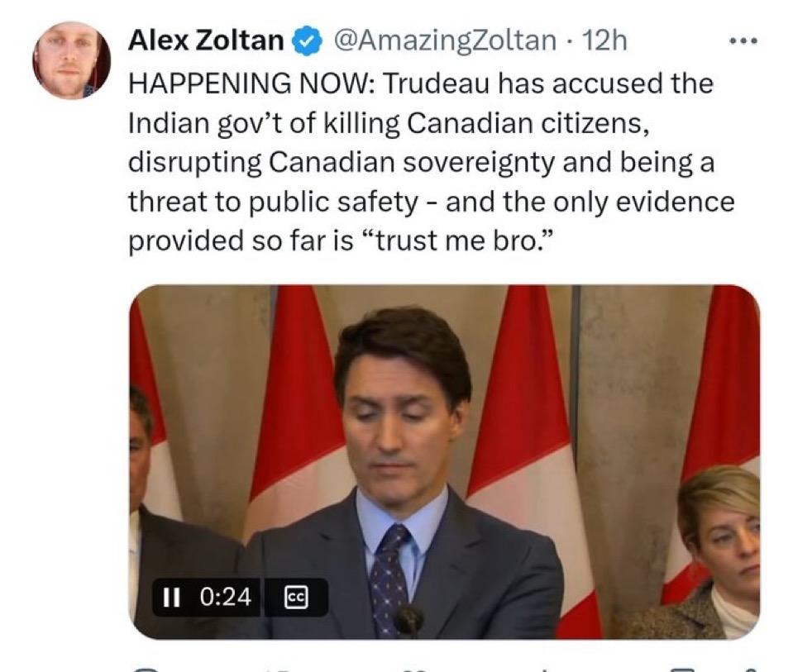Toggle closed captions with CC button

pyautogui.click(x=296, y=597)
